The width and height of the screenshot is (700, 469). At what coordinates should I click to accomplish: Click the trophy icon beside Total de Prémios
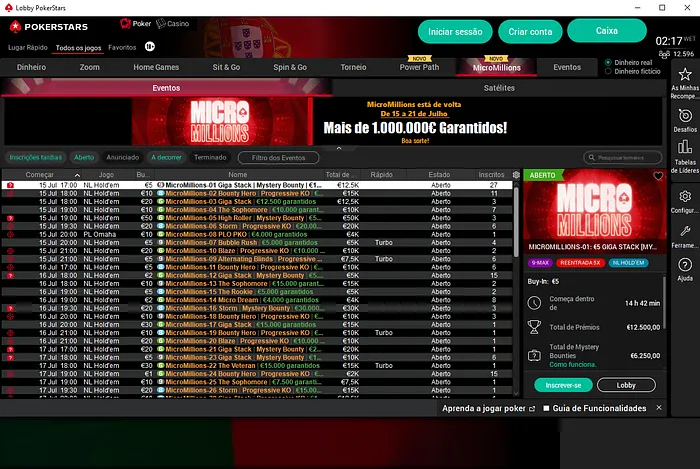[x=534, y=327]
